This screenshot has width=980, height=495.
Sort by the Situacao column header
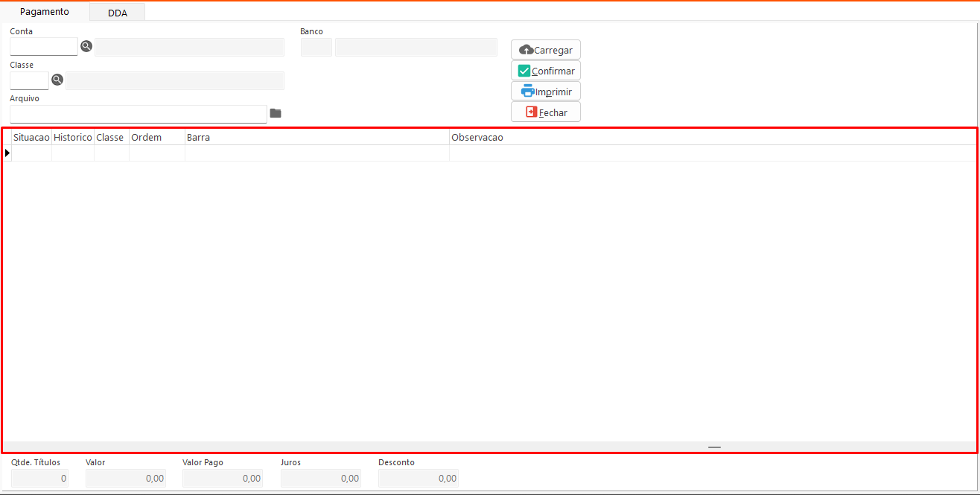tap(31, 138)
